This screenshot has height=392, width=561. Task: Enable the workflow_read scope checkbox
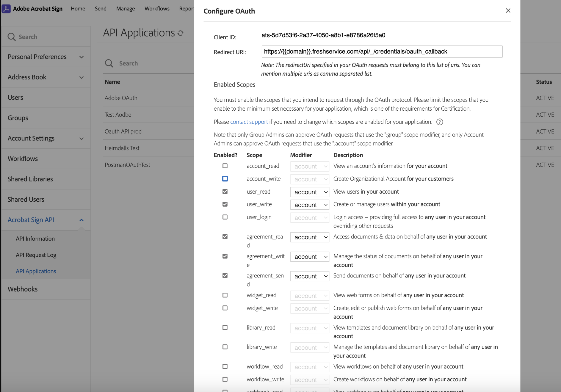point(225,367)
